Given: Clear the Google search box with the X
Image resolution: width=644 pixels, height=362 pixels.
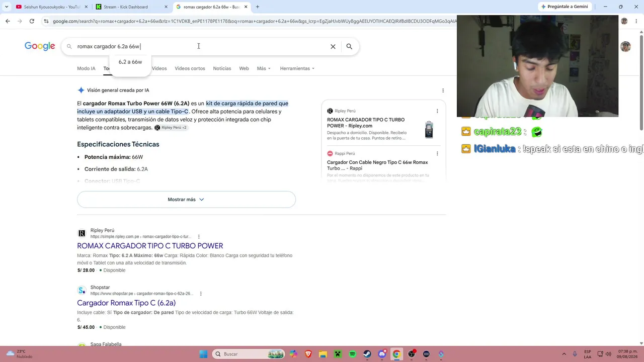Looking at the screenshot, I should click(333, 46).
